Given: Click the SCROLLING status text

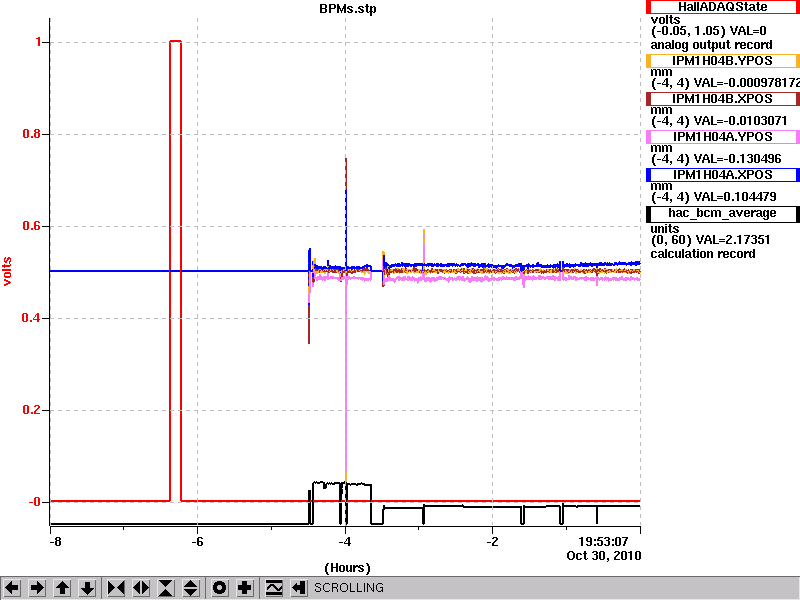Looking at the screenshot, I should (349, 588).
